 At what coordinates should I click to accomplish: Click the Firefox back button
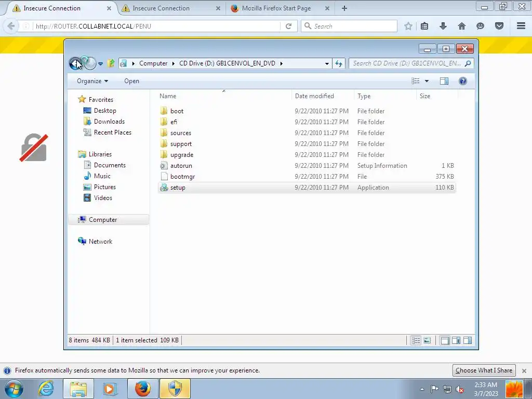pos(11,26)
